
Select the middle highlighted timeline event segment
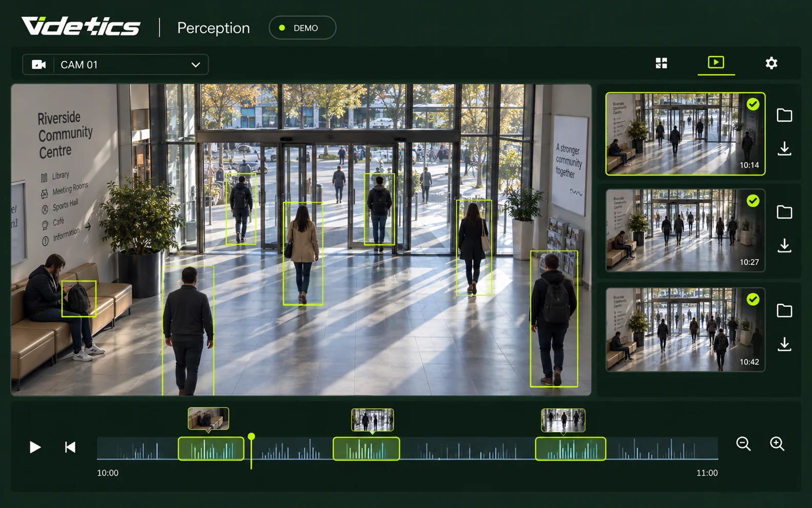(x=366, y=449)
